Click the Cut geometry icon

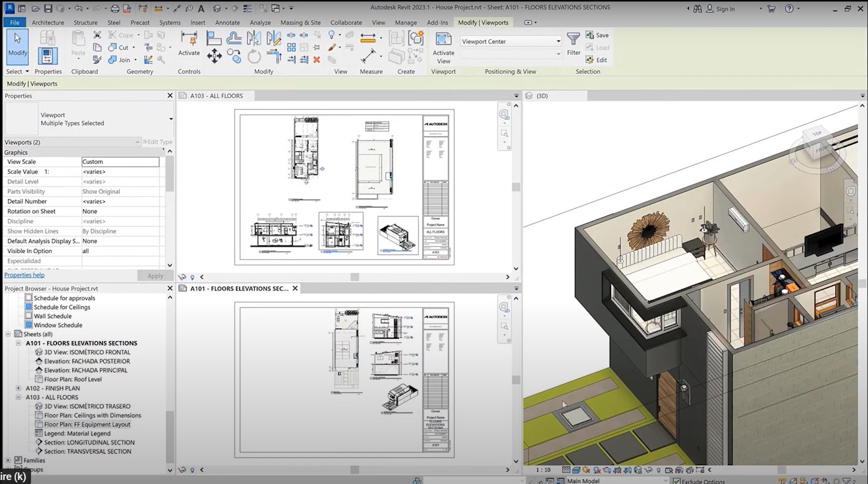(x=113, y=47)
